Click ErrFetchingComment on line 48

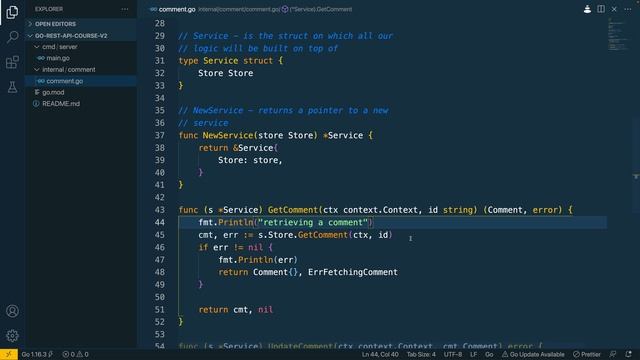tap(353, 272)
